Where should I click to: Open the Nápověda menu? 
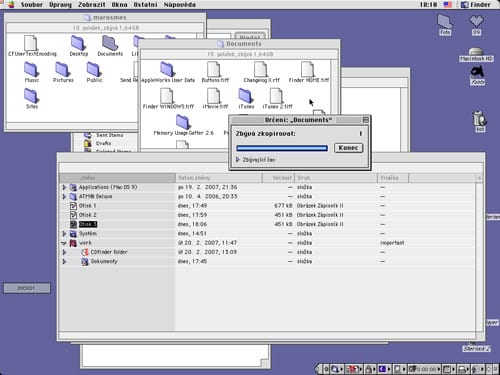[180, 5]
